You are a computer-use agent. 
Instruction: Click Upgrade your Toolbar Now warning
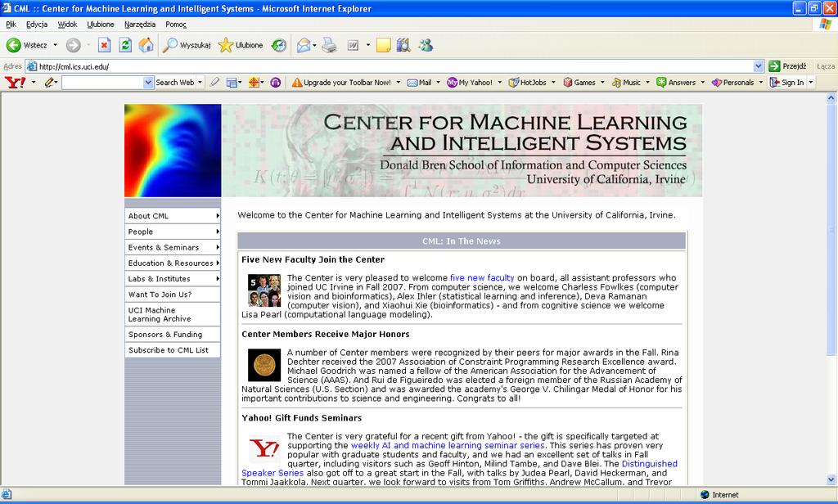tap(341, 83)
